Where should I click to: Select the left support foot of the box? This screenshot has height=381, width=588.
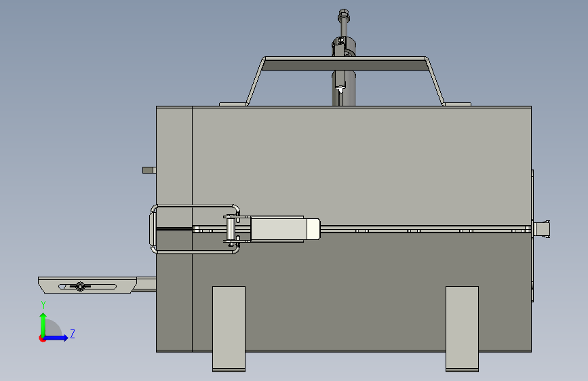click(229, 329)
